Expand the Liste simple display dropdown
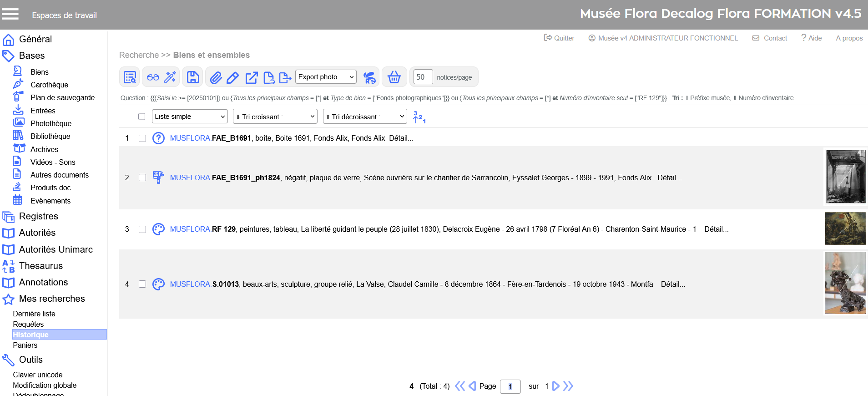Screen dimensions: 868x396 (190, 117)
